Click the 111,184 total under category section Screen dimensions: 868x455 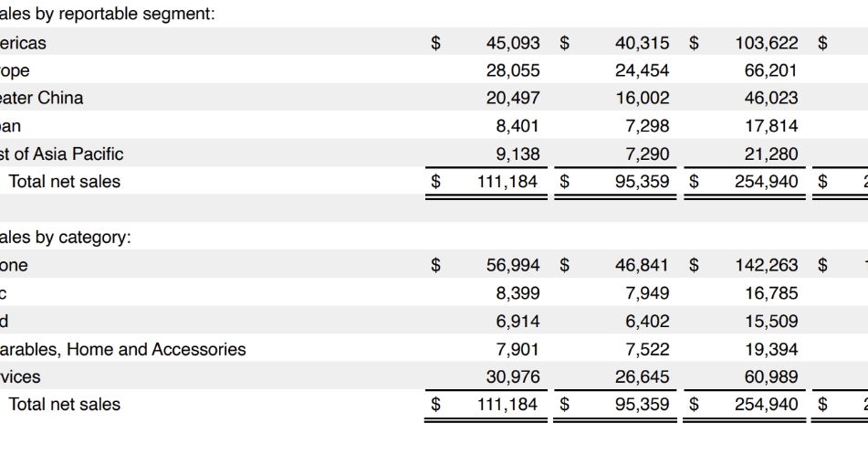tap(507, 405)
